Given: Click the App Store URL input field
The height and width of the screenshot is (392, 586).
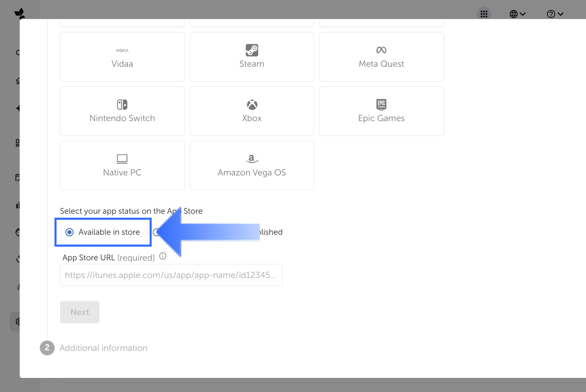Looking at the screenshot, I should tap(171, 275).
